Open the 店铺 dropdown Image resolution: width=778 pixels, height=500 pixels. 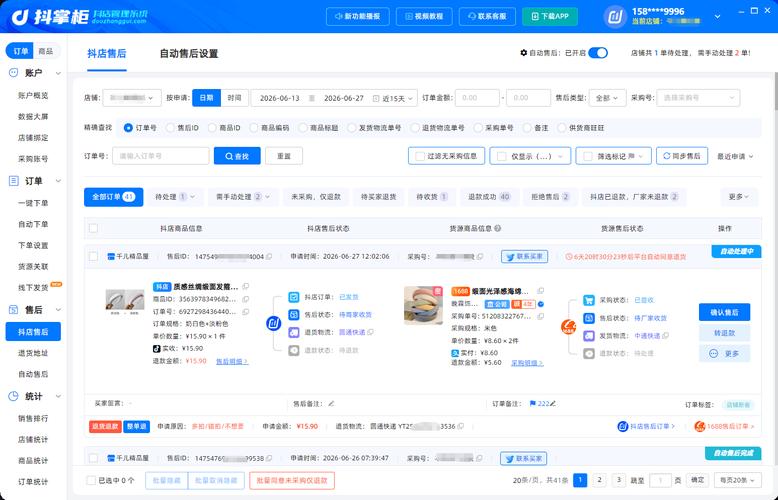pyautogui.click(x=131, y=98)
